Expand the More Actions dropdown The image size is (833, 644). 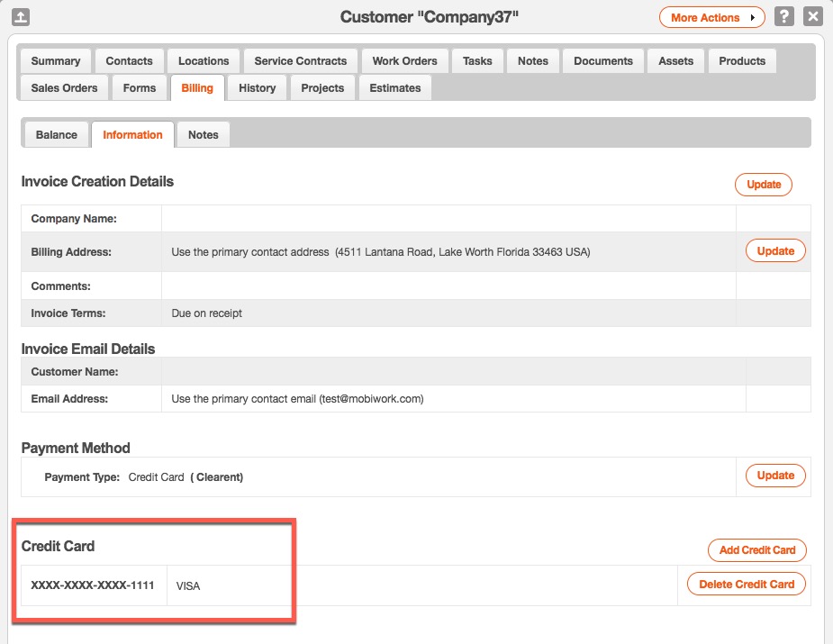711,17
